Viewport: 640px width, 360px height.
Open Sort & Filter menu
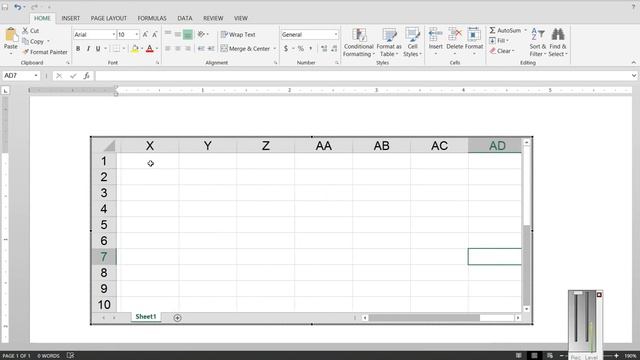(538, 42)
